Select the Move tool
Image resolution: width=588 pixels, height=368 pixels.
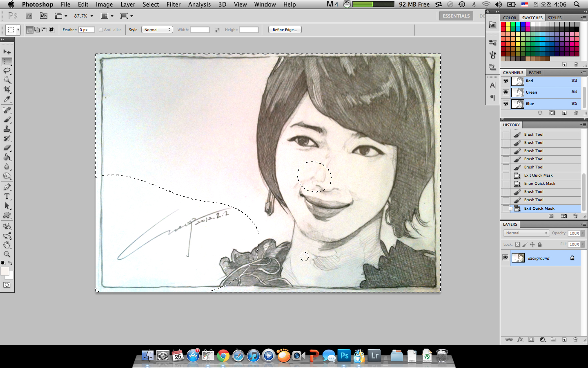pyautogui.click(x=7, y=52)
